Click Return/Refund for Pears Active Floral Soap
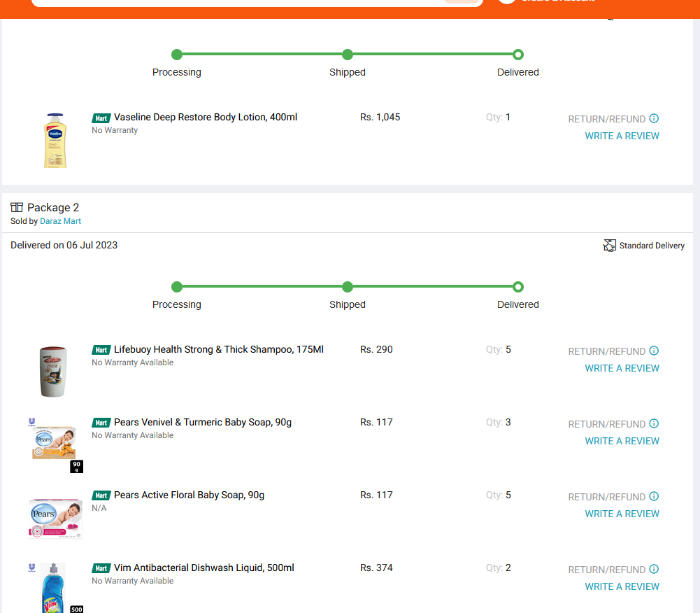Image resolution: width=700 pixels, height=613 pixels. pyautogui.click(x=607, y=498)
